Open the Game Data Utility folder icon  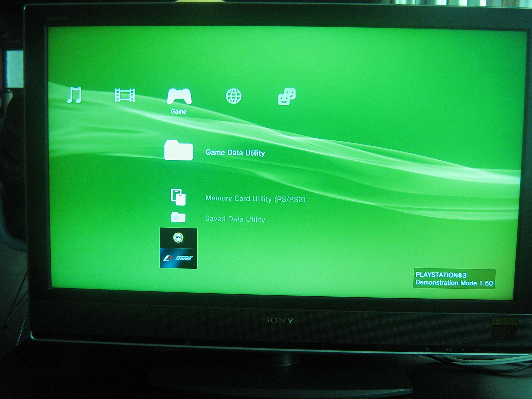click(178, 150)
